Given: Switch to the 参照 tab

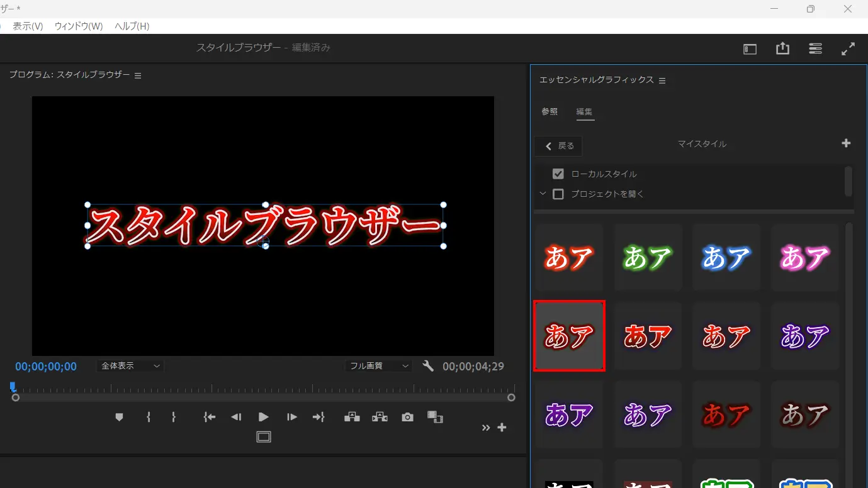Looking at the screenshot, I should [x=550, y=112].
